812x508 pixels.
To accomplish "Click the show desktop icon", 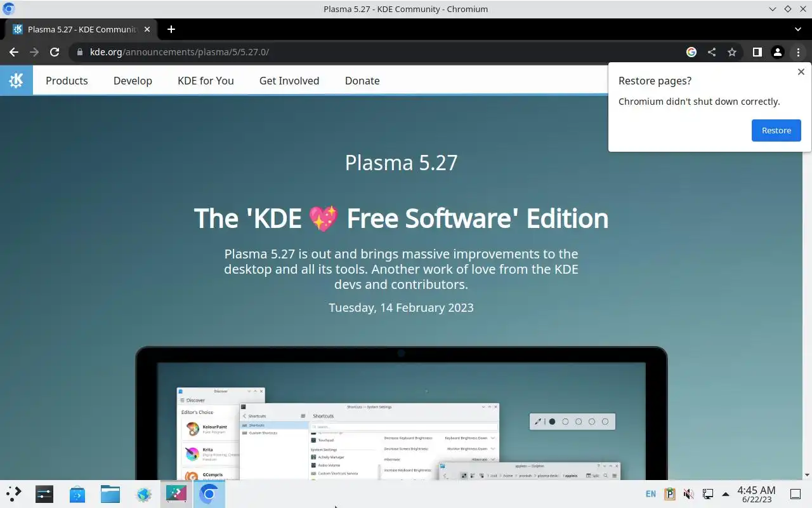I will click(796, 494).
